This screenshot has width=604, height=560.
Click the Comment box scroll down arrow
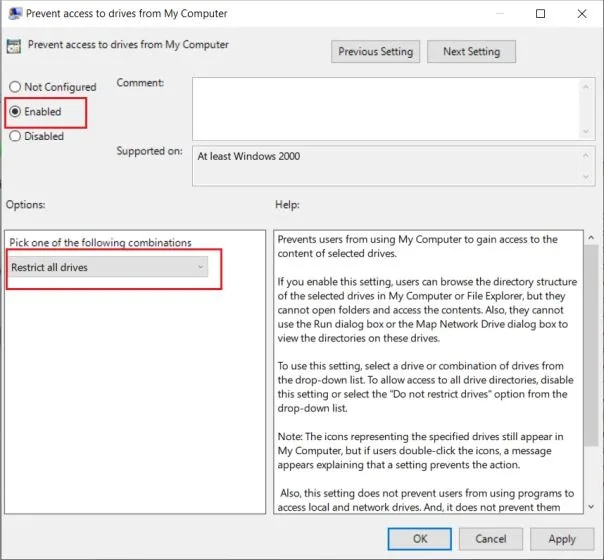586,131
